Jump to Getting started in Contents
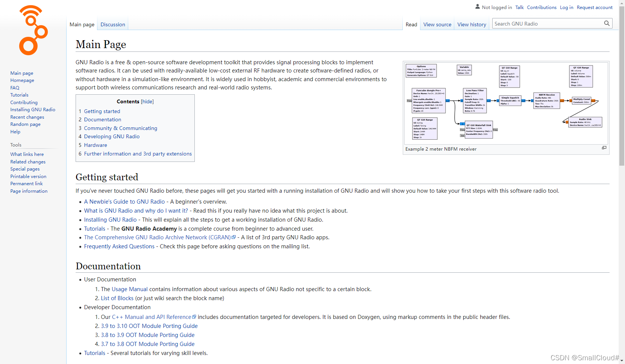625x364 pixels. pos(102,111)
